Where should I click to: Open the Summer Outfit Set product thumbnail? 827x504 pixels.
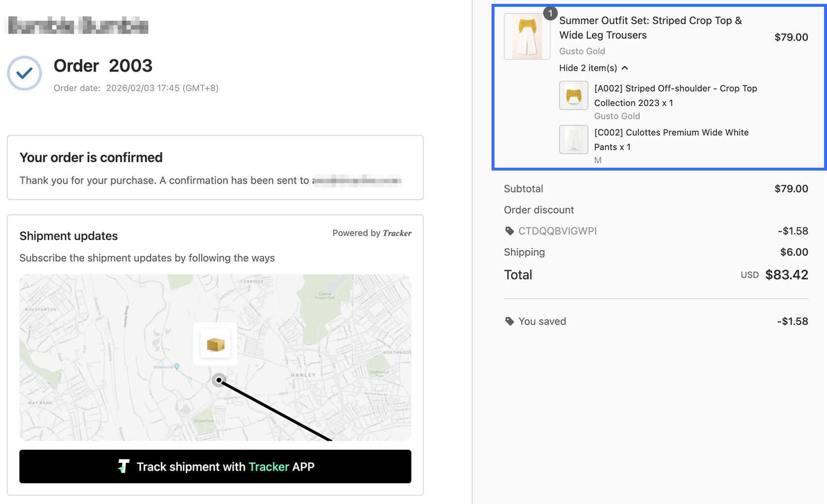(527, 37)
